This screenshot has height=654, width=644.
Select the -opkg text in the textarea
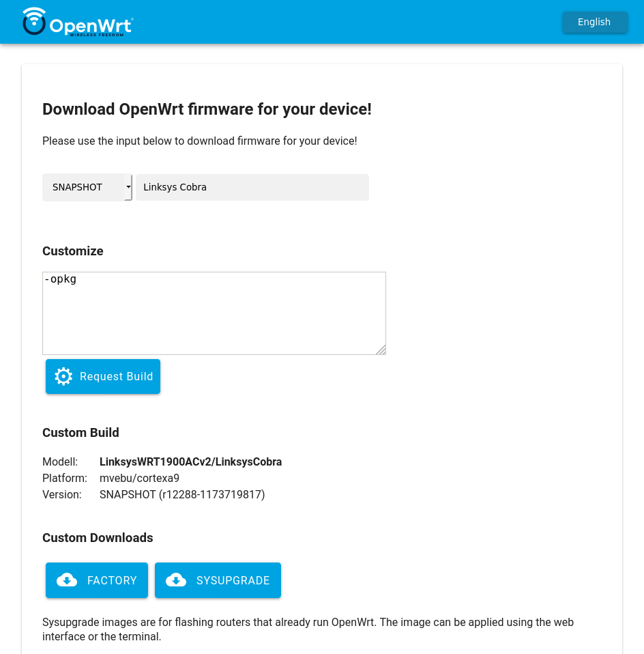(x=61, y=279)
